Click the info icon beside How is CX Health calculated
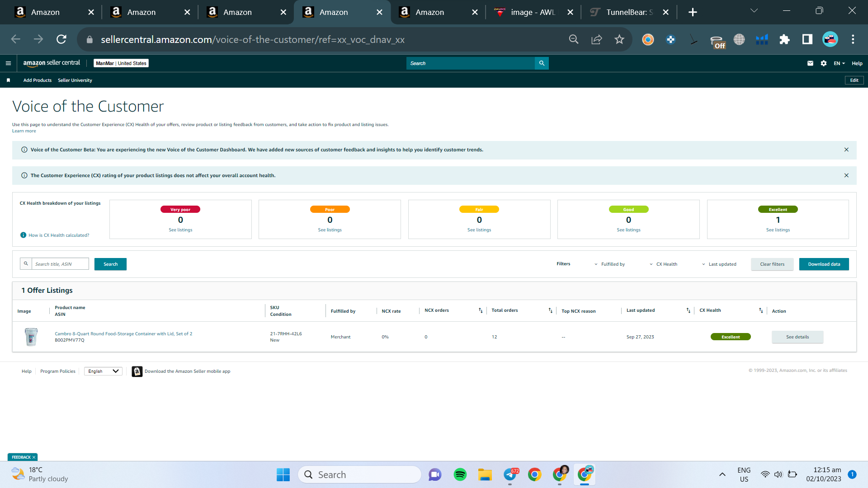868x488 pixels. [x=23, y=235]
